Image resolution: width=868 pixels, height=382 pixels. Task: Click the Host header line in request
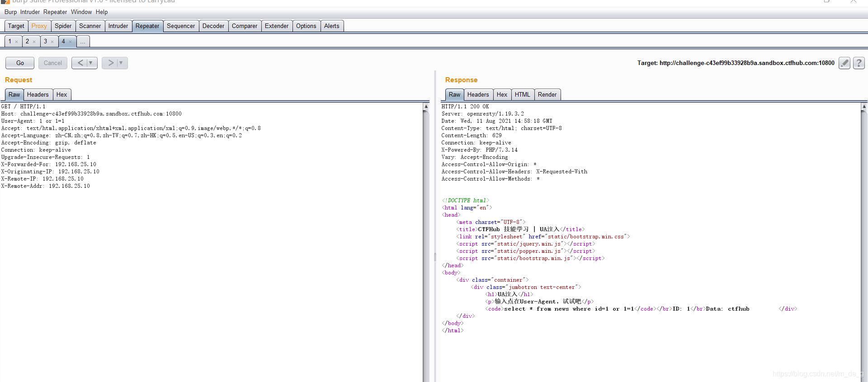point(91,114)
